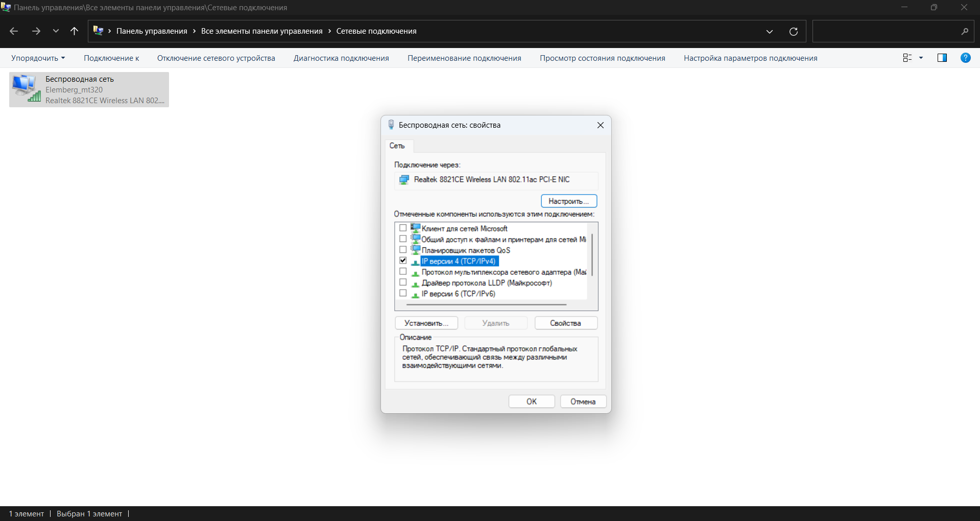
Task: Click Просмотр состояния подключения
Action: coord(603,58)
